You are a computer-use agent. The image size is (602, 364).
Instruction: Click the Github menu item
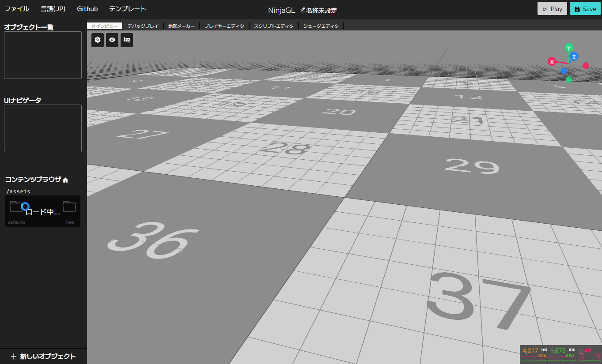coord(87,8)
